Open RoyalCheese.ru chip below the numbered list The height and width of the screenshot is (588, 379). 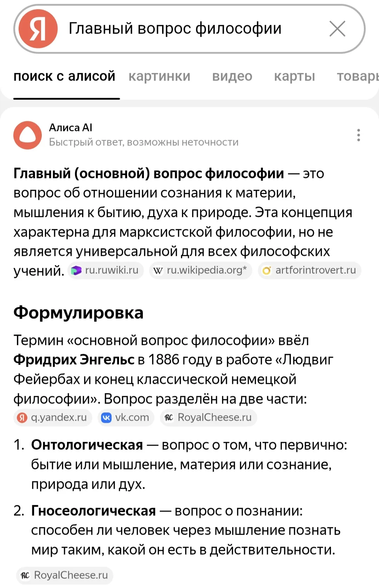[x=65, y=575]
